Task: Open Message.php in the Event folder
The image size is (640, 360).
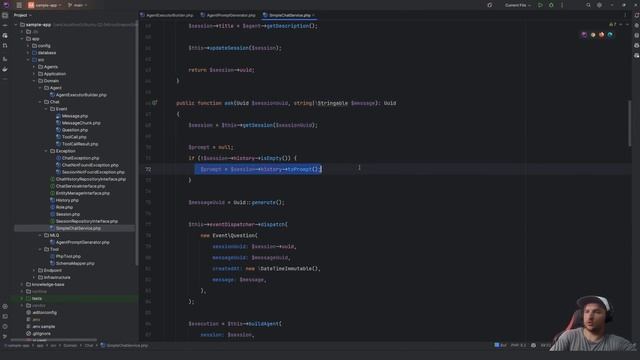Action: pyautogui.click(x=72, y=116)
